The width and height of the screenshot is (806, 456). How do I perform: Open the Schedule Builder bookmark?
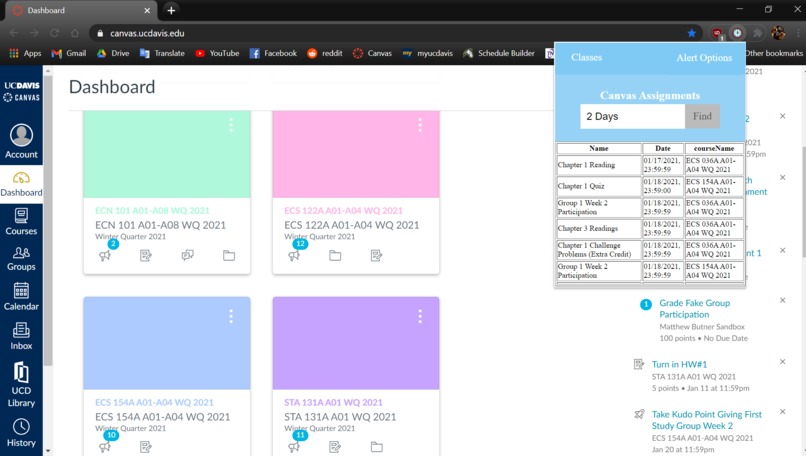[x=499, y=53]
